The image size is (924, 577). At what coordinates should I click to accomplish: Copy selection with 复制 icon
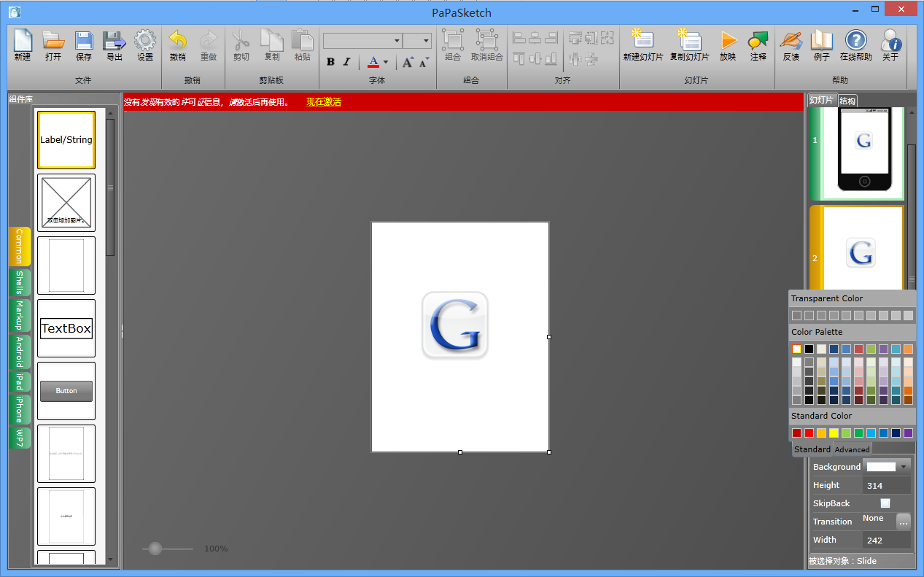272,45
